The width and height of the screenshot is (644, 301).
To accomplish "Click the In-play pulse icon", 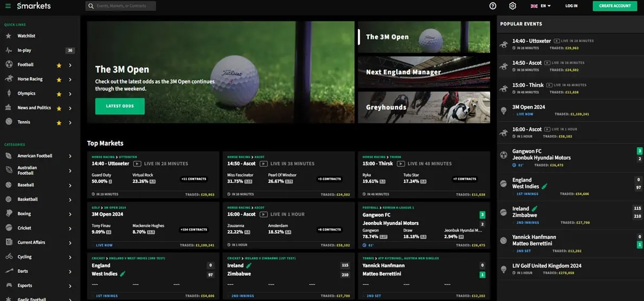I will (9, 50).
